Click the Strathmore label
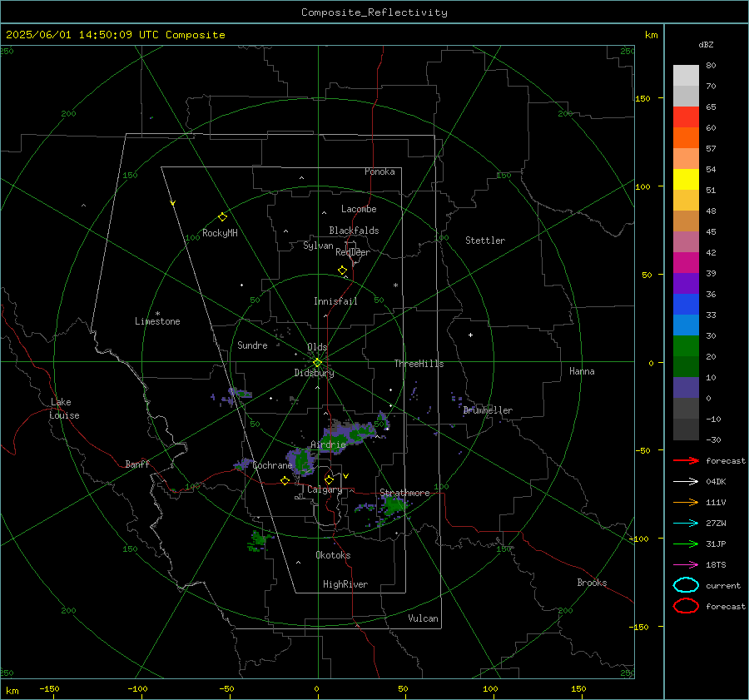This screenshot has width=749, height=700. [404, 493]
